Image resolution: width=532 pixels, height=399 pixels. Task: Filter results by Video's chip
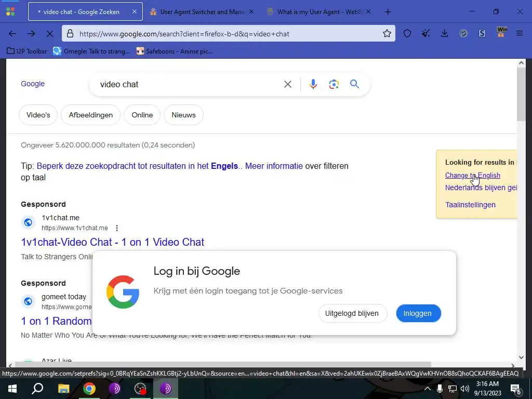click(38, 115)
